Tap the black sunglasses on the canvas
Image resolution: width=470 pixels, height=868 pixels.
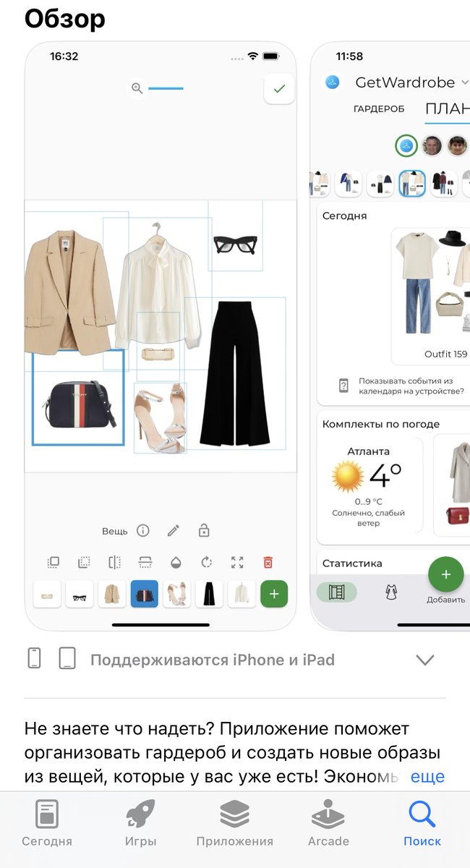(236, 244)
